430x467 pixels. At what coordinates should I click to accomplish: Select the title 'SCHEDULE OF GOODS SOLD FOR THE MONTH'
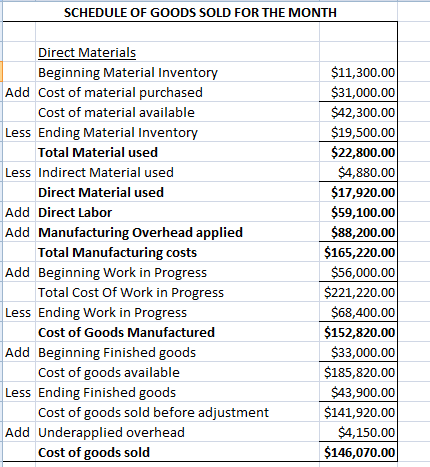click(200, 13)
